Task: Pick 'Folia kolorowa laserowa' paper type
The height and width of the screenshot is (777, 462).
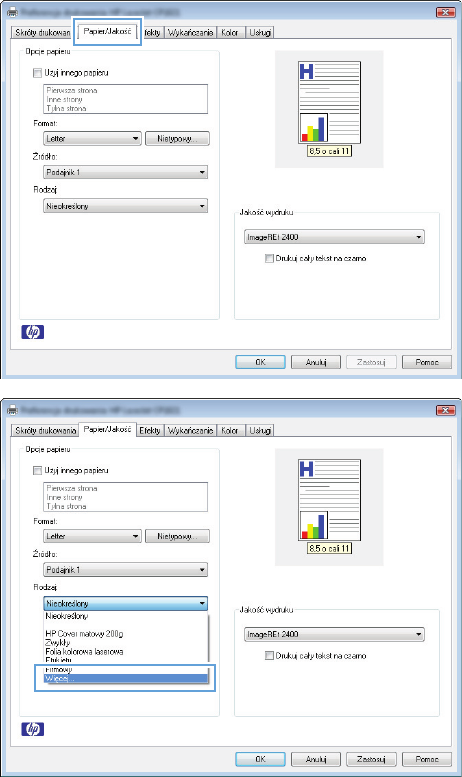Action: (84, 651)
